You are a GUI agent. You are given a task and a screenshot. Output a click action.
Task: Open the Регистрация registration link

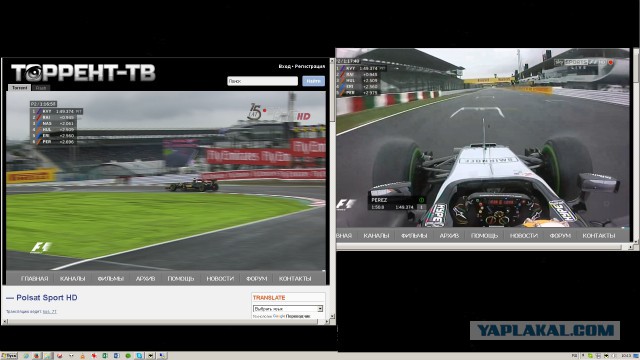click(310, 66)
